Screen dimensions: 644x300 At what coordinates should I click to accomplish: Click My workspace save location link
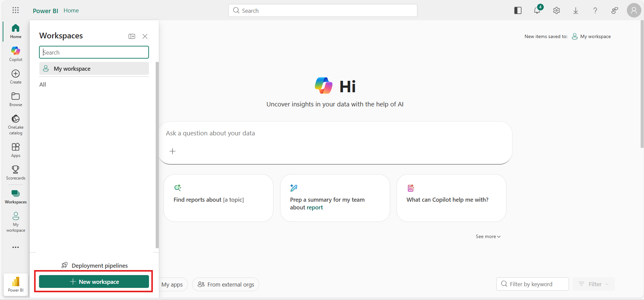click(592, 36)
